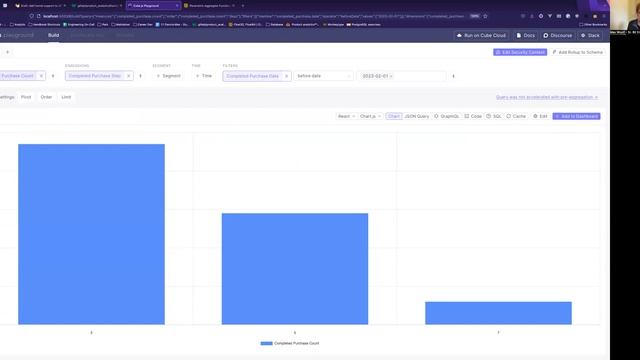Viewport: 640px width, 360px height.
Task: Add a Time dimension
Action: [x=204, y=76]
